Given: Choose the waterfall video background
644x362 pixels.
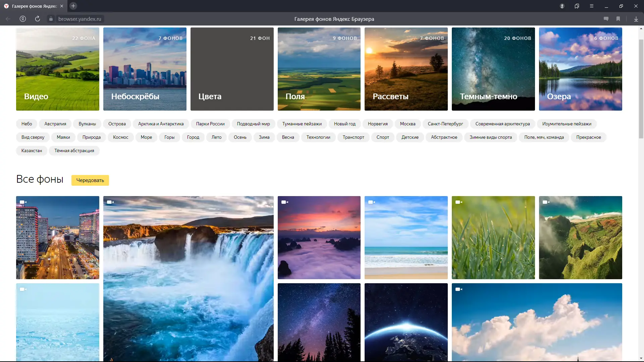Looking at the screenshot, I should pos(188,278).
